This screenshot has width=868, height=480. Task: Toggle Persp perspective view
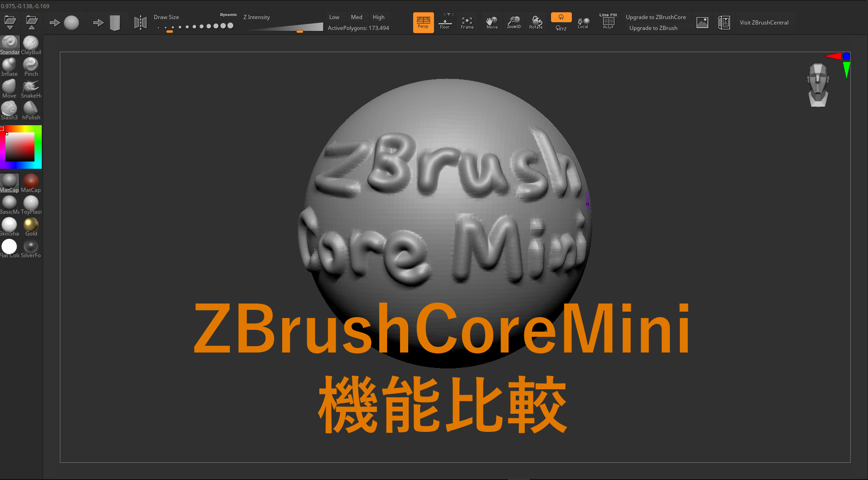(x=423, y=22)
